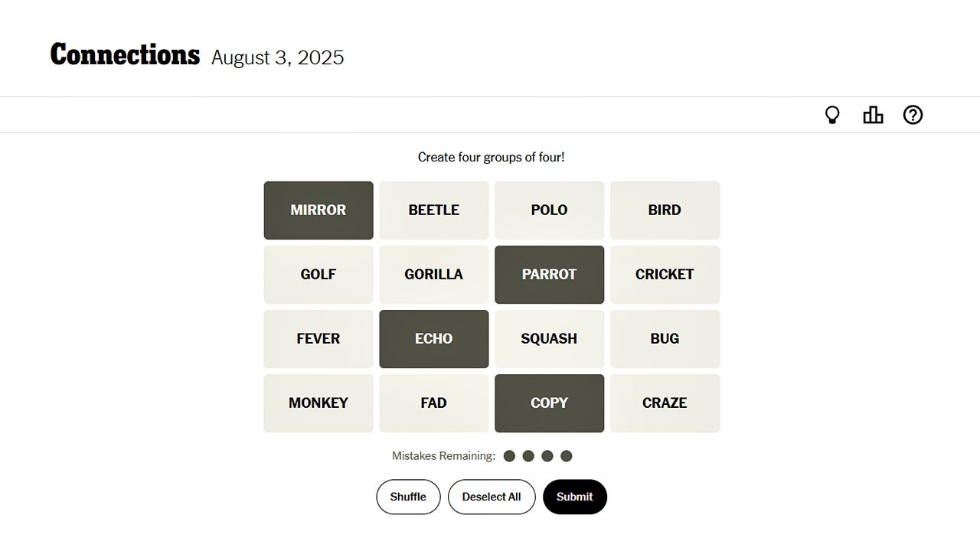
Task: Select the FEVER word tile
Action: tap(318, 339)
